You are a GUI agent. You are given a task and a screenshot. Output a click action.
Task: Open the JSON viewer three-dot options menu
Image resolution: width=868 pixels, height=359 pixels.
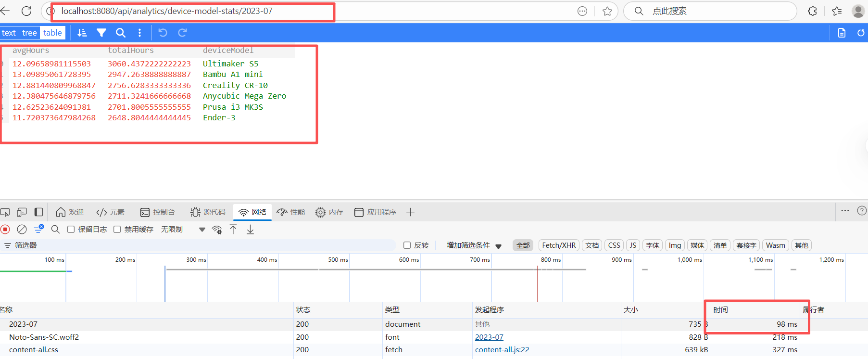pyautogui.click(x=140, y=33)
